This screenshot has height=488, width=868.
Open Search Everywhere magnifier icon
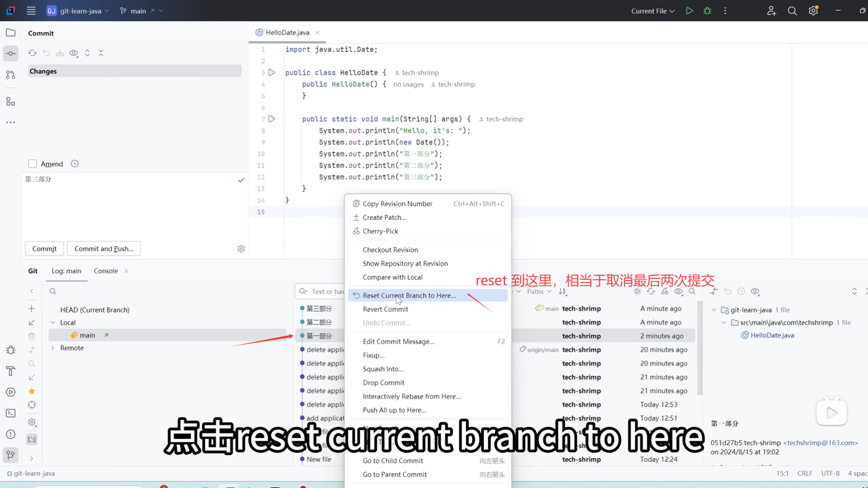(792, 11)
